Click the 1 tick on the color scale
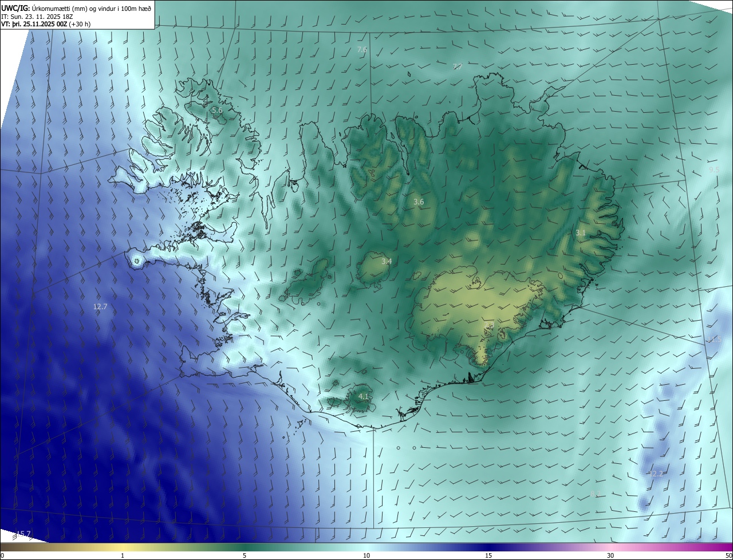 coord(123,555)
